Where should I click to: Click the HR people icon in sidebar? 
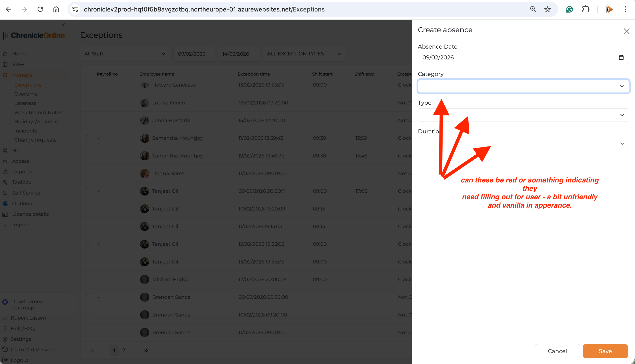pos(5,150)
